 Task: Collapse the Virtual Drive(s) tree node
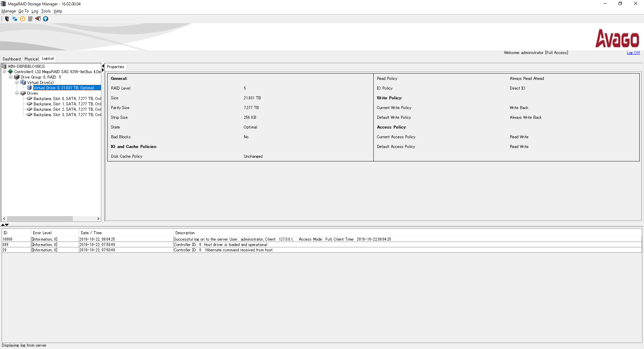click(17, 82)
